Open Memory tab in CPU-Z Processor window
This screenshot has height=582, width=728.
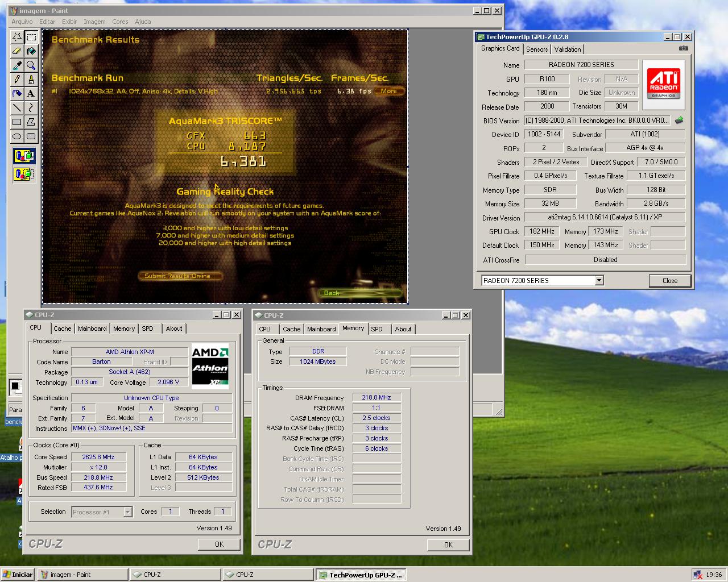point(124,329)
